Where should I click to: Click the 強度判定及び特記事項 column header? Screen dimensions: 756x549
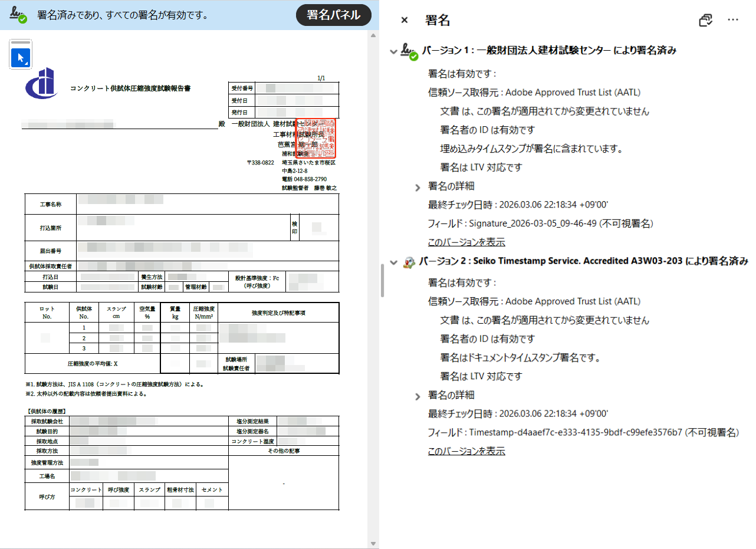pos(278,313)
